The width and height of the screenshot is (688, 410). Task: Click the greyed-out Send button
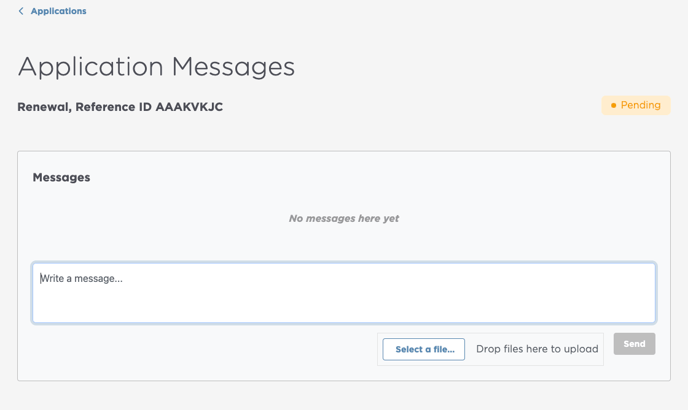(634, 344)
